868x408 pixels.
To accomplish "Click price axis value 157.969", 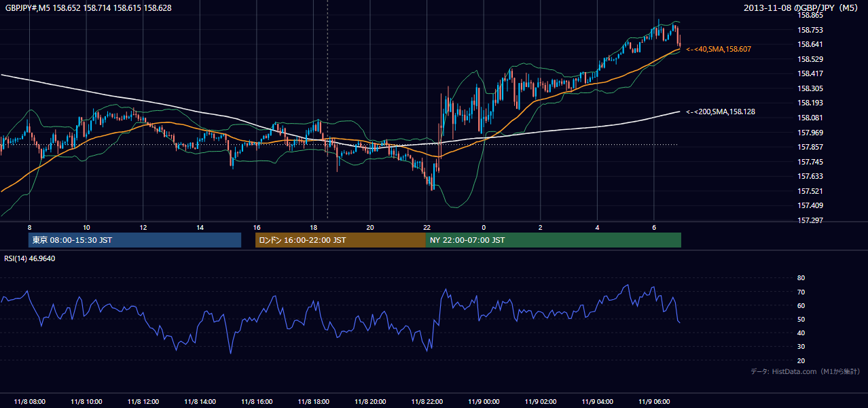I will click(x=810, y=133).
